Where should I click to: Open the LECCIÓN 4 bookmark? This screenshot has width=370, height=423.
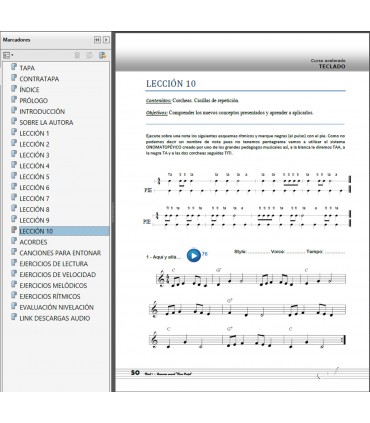pyautogui.click(x=34, y=166)
